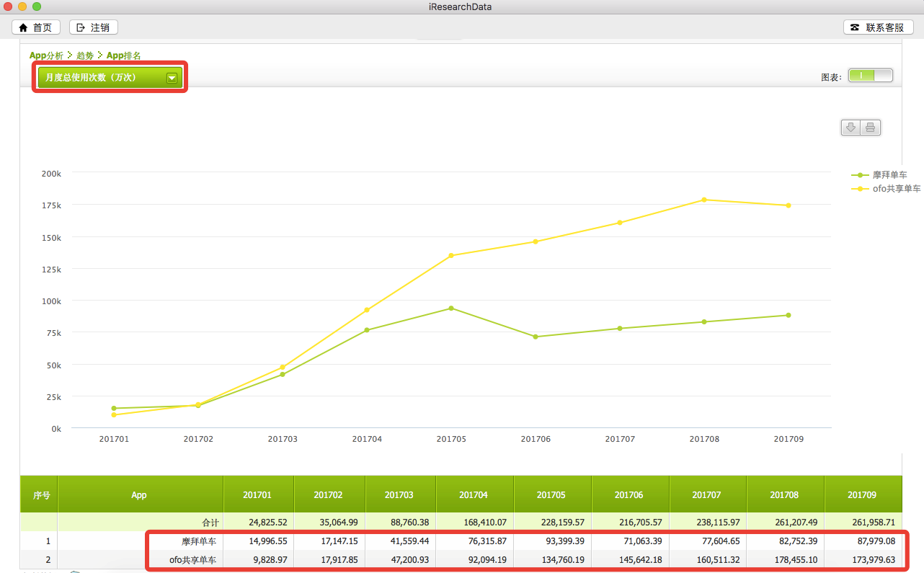Viewport: 924px width, 573px height.
Task: Click the App column header
Action: coord(139,495)
